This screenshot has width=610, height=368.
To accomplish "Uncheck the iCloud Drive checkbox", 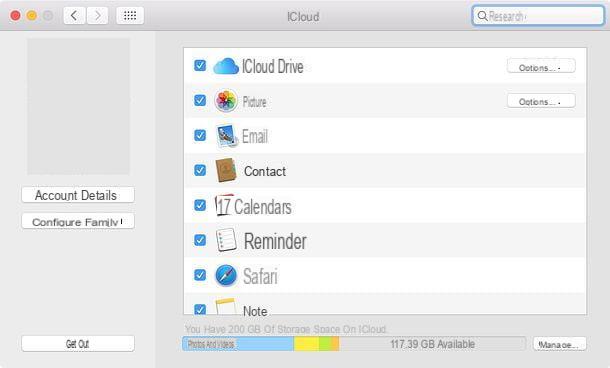I will [200, 65].
